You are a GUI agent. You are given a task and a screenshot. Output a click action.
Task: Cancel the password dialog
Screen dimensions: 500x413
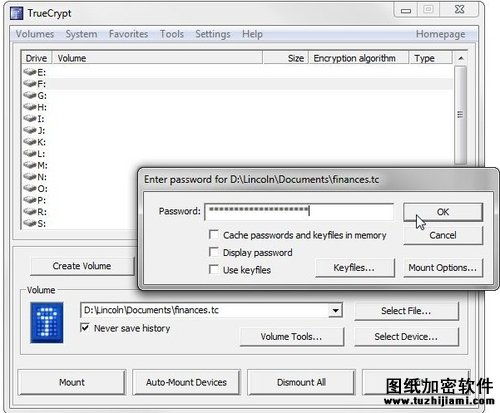point(443,235)
